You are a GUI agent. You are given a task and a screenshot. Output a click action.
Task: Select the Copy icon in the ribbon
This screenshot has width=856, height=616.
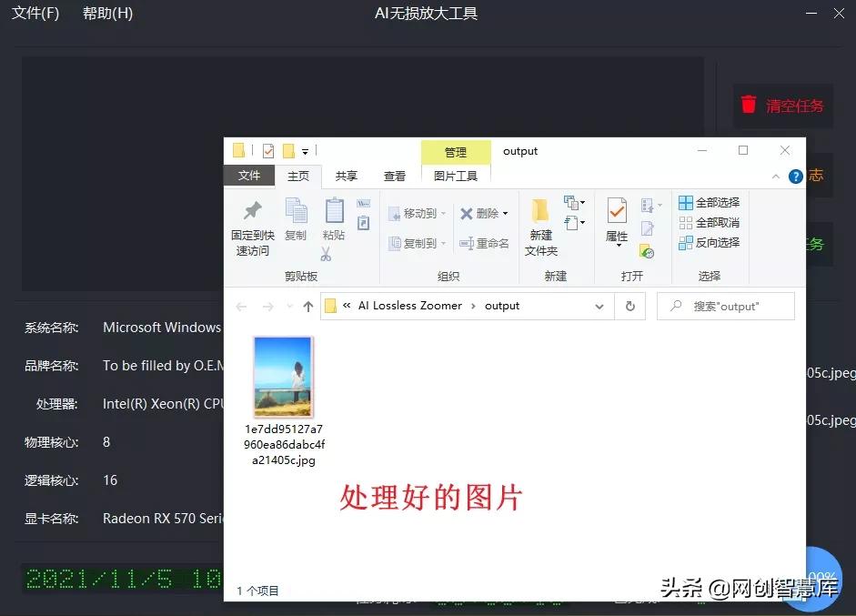point(294,216)
